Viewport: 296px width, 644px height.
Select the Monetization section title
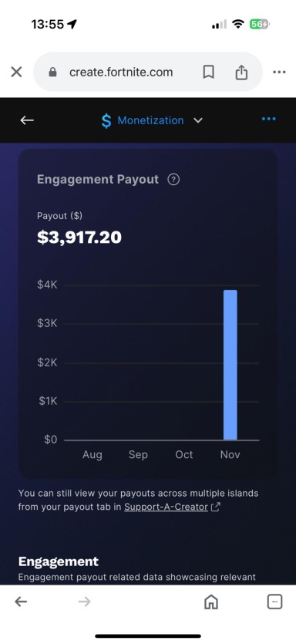tap(150, 120)
